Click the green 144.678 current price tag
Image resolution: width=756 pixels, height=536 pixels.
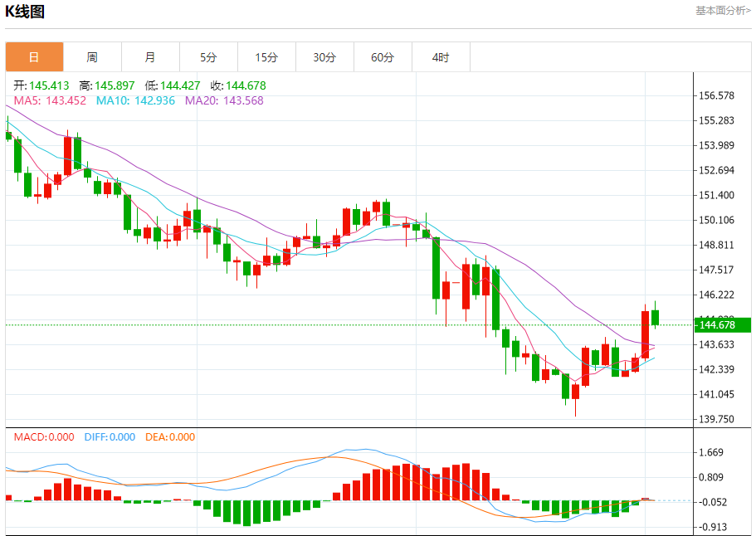coord(723,325)
